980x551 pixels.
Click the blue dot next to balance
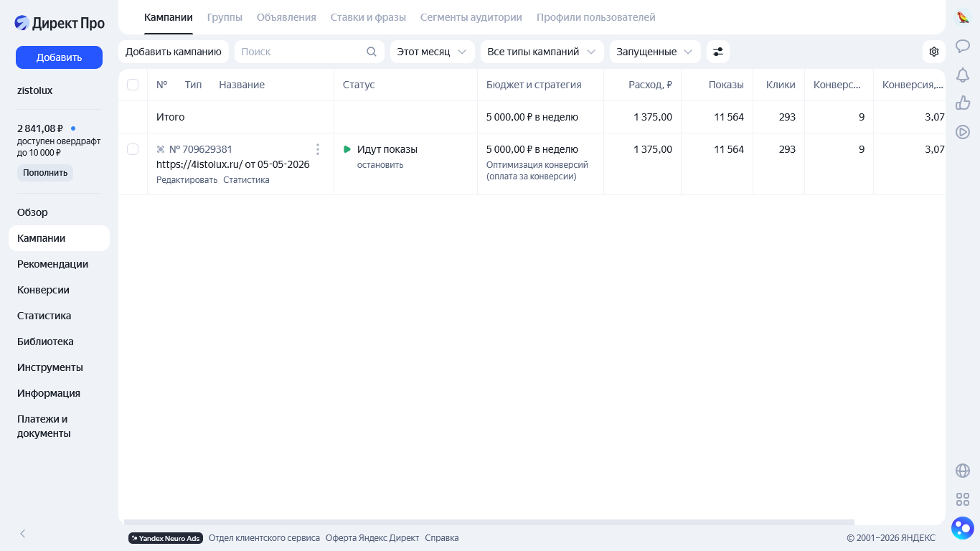73,128
